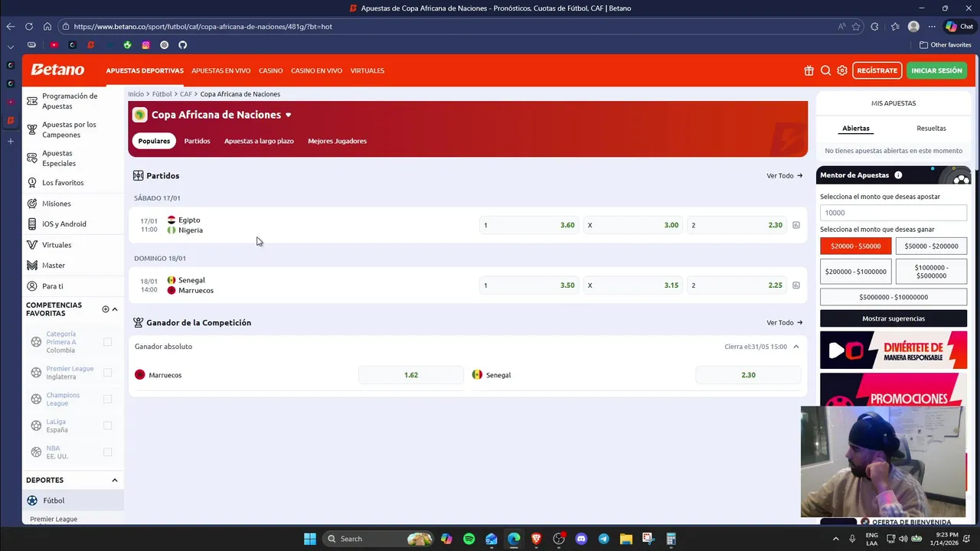The image size is (980, 551).
Task: Click the Regístrate button
Action: click(x=877, y=70)
